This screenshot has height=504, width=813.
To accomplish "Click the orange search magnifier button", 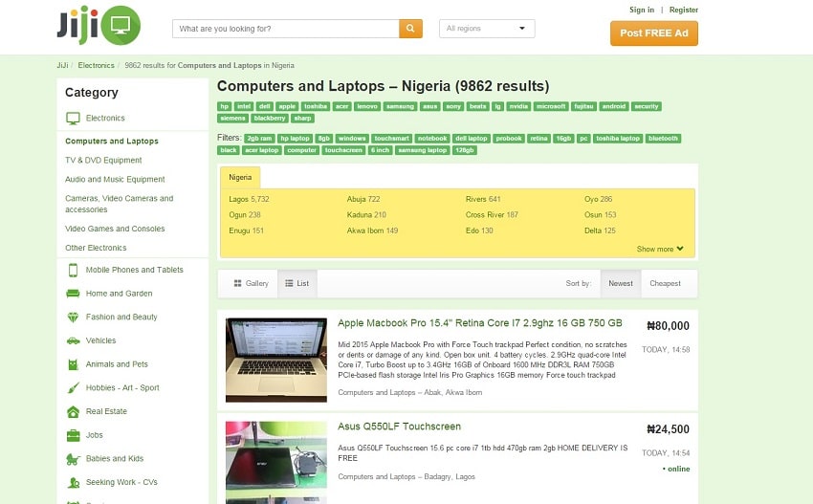I will 410,29.
